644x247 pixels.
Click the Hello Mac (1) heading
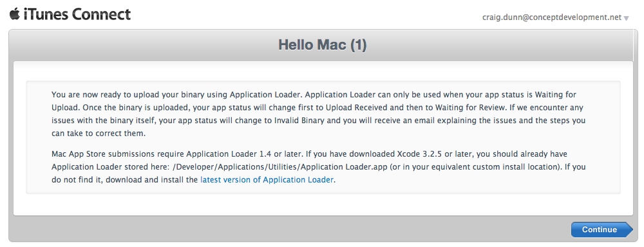322,44
